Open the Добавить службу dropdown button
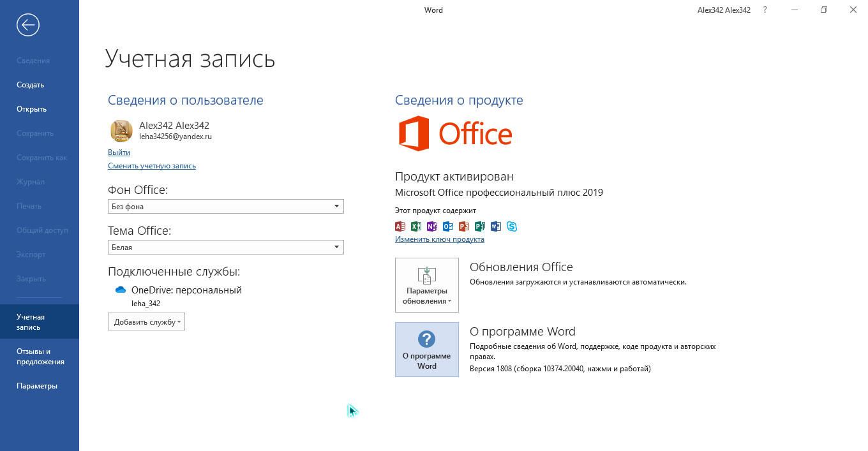The width and height of the screenshot is (868, 451). pyautogui.click(x=146, y=322)
